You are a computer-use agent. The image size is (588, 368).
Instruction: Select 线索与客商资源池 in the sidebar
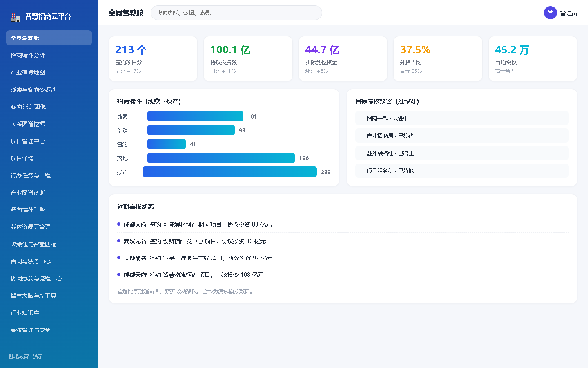pyautogui.click(x=49, y=90)
